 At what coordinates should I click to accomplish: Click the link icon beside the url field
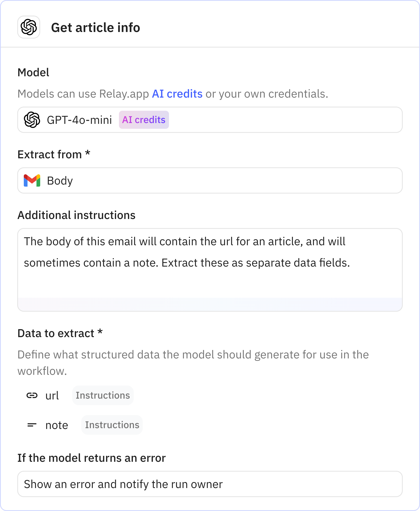pos(32,395)
